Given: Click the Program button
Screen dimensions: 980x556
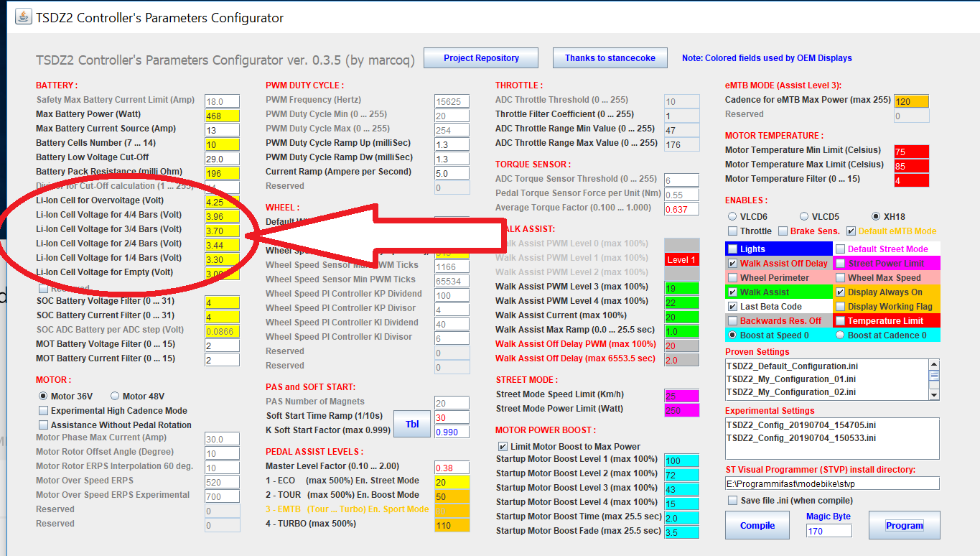Looking at the screenshot, I should click(905, 525).
